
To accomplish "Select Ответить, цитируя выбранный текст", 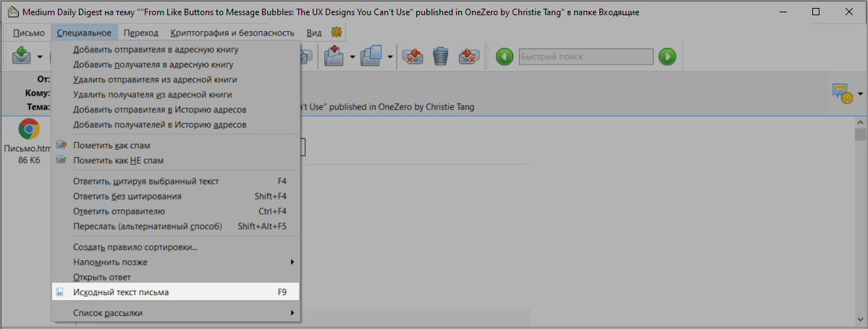I will tap(176, 181).
